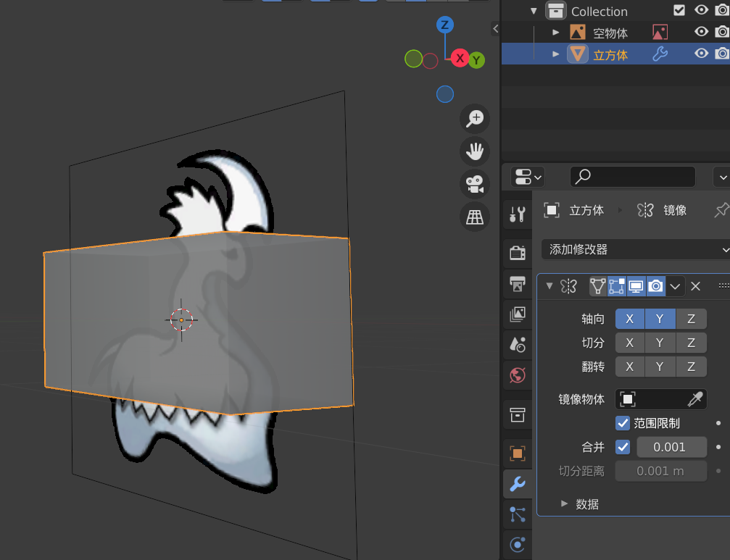Click the pan view hand icon
Viewport: 730px width, 560px height.
(474, 151)
